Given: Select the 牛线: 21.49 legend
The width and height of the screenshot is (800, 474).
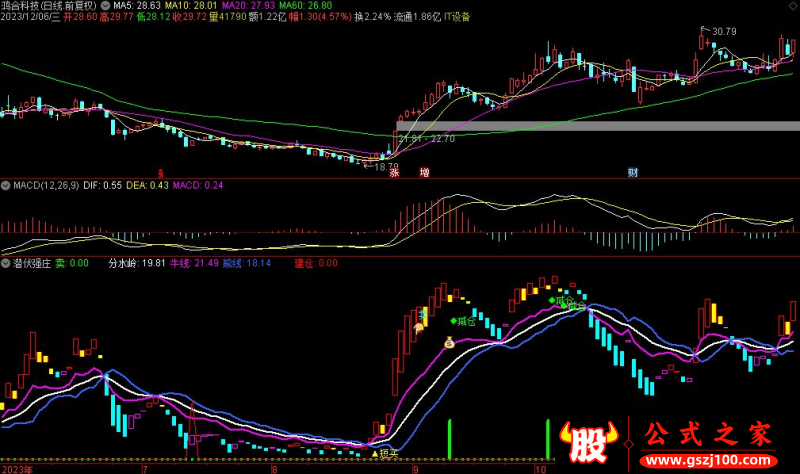Looking at the screenshot, I should pos(194,264).
